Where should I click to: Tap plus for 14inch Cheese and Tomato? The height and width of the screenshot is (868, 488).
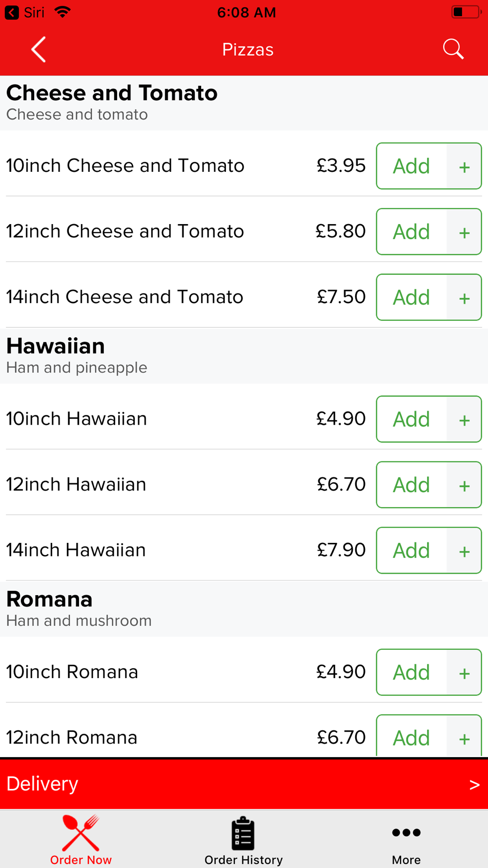(x=464, y=298)
